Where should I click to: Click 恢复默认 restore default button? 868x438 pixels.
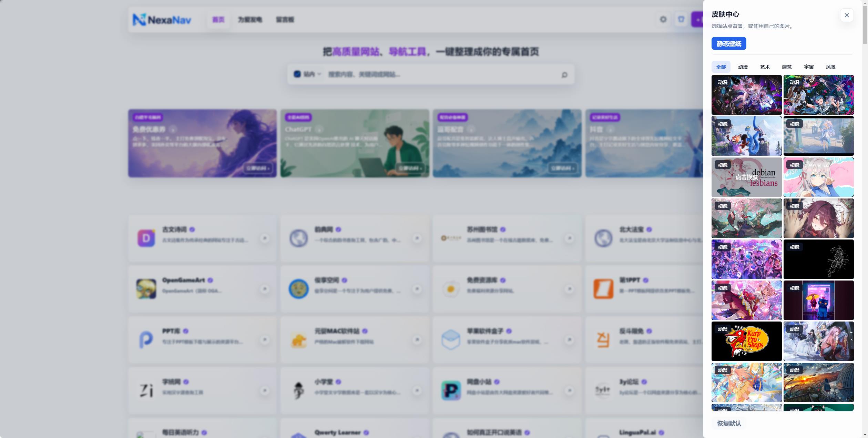coord(729,423)
